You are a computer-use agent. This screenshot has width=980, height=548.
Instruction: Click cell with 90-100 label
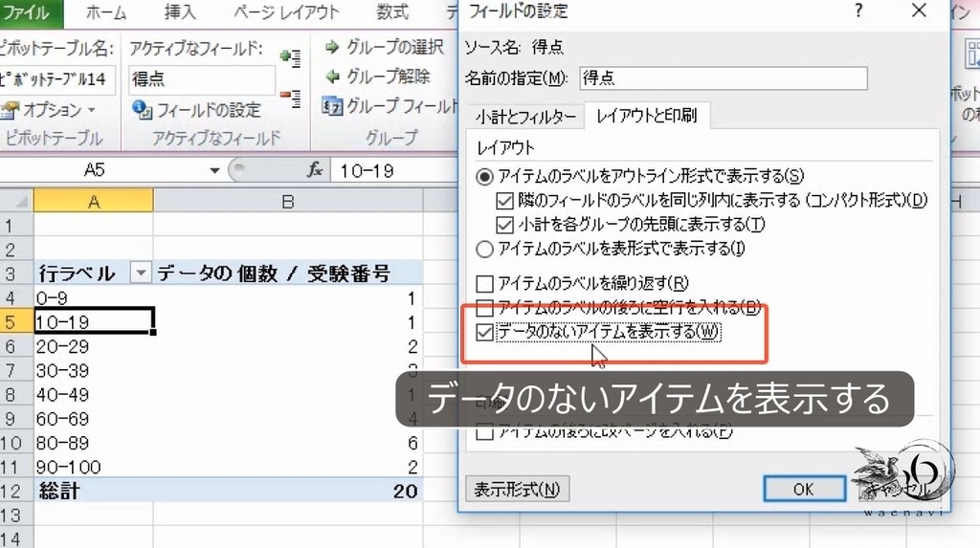tap(94, 467)
